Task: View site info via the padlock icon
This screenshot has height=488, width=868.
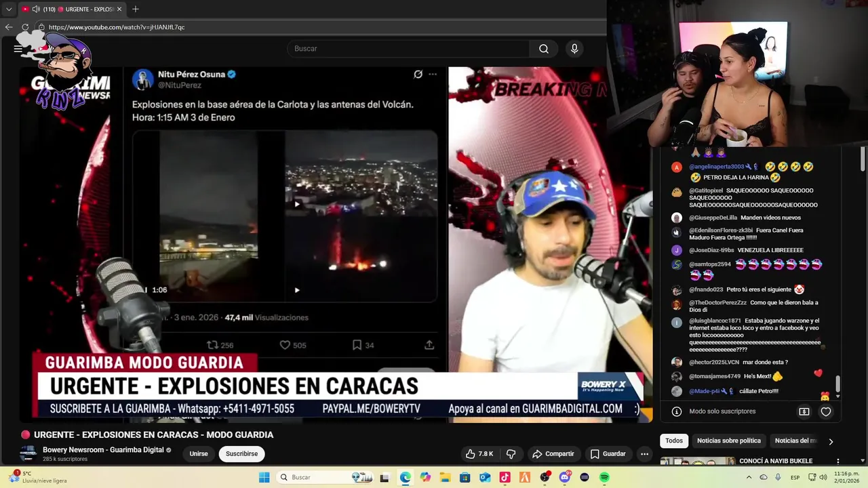Action: pyautogui.click(x=41, y=27)
